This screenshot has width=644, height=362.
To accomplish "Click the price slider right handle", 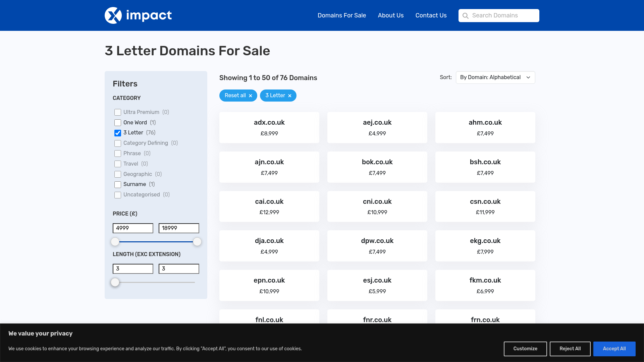I will 197,242.
